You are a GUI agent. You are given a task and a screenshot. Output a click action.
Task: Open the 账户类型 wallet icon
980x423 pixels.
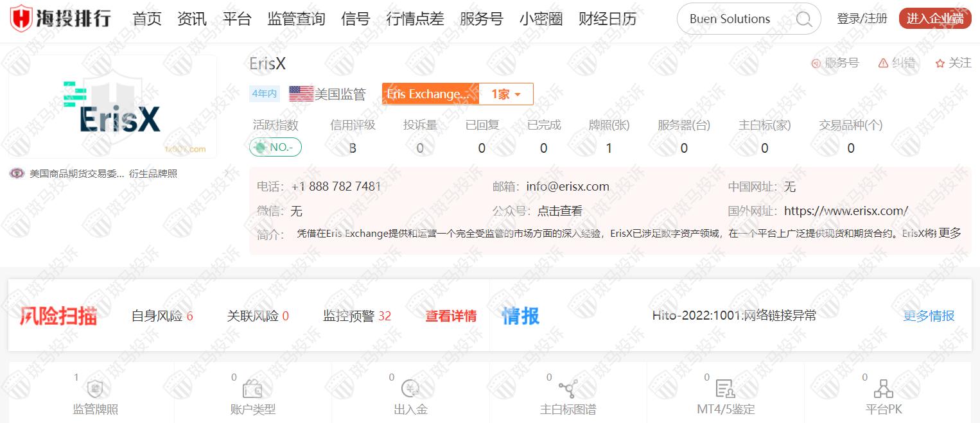252,389
